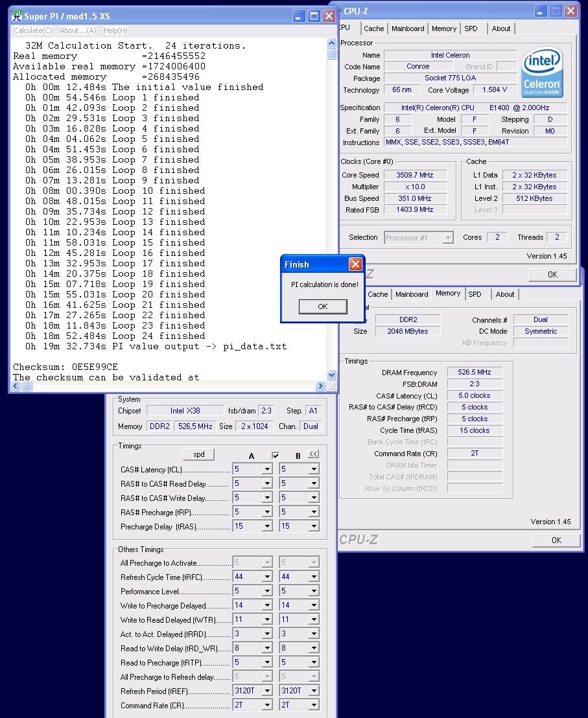Open column A Act. to Act. Delayed (tRRD) dropdown

pos(267,634)
